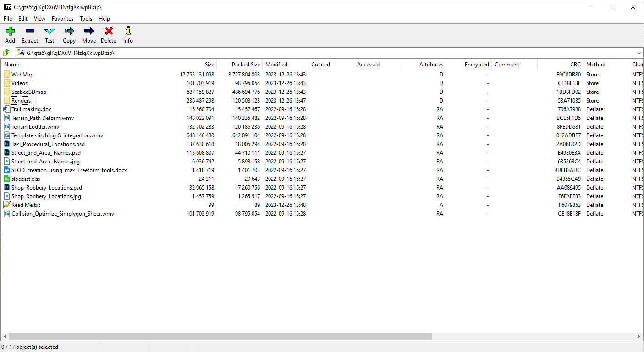This screenshot has width=644, height=352.
Task: Click the Read Me.txt notepad icon
Action: tap(7, 205)
